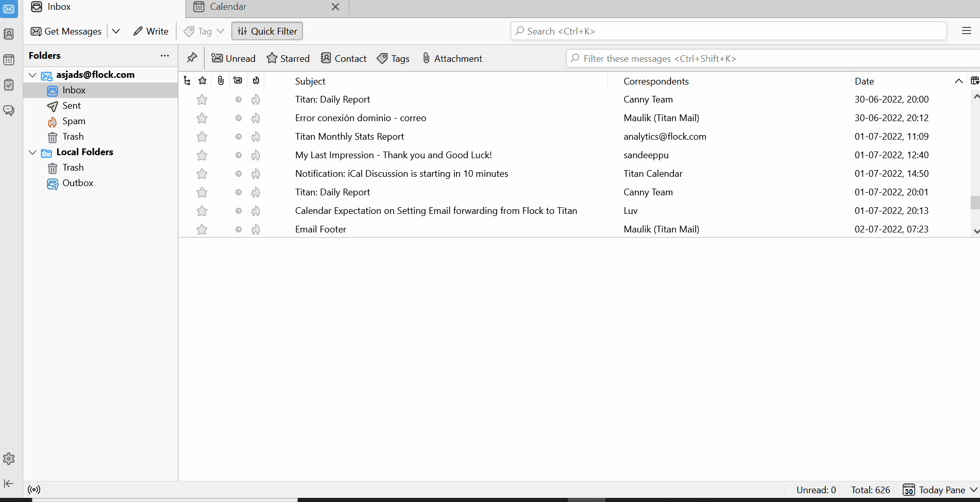The width and height of the screenshot is (980, 502).
Task: Click message list scrollbar down arrow
Action: click(975, 231)
